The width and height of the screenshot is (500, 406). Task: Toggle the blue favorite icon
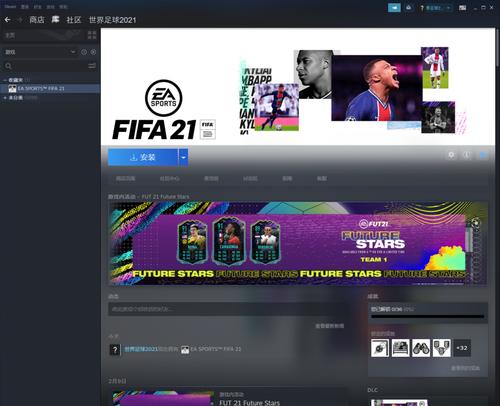click(483, 155)
